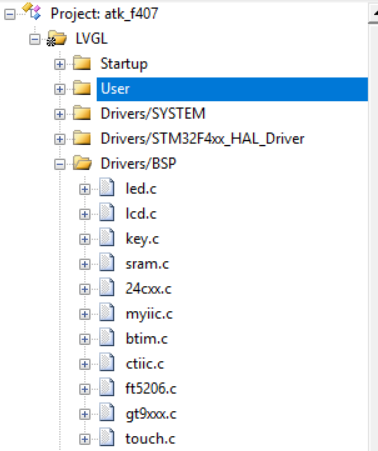Select the Drivers/SYSTEM group label
Image resolution: width=378 pixels, height=451 pixels.
click(x=153, y=114)
